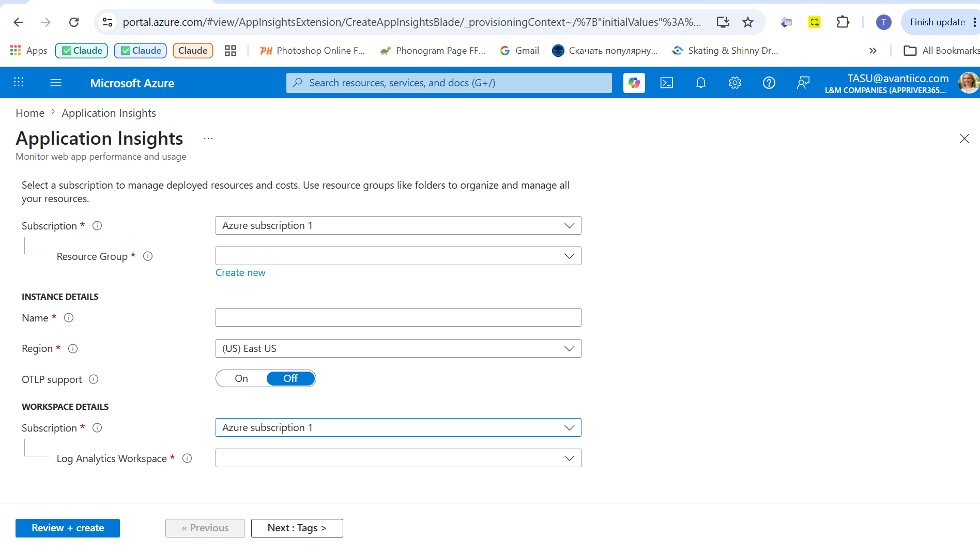
Task: Set OTLP support to Off
Action: 290,378
